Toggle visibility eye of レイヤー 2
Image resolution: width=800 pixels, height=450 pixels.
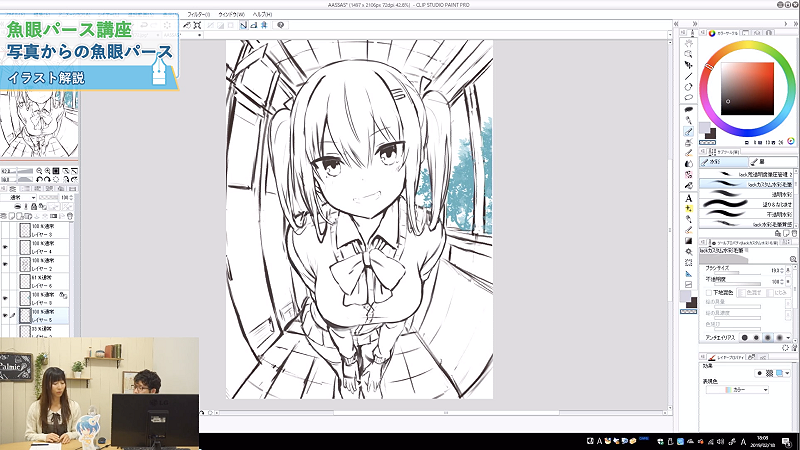(x=5, y=264)
